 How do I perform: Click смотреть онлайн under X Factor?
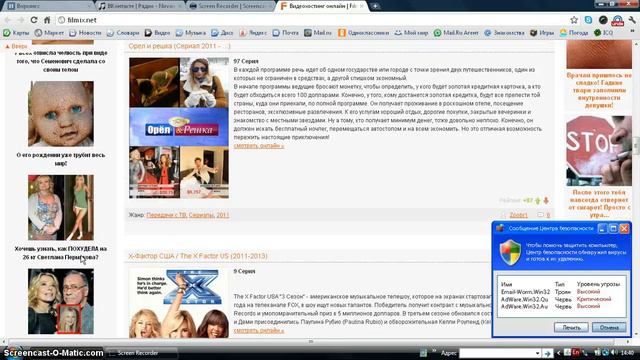point(259,331)
